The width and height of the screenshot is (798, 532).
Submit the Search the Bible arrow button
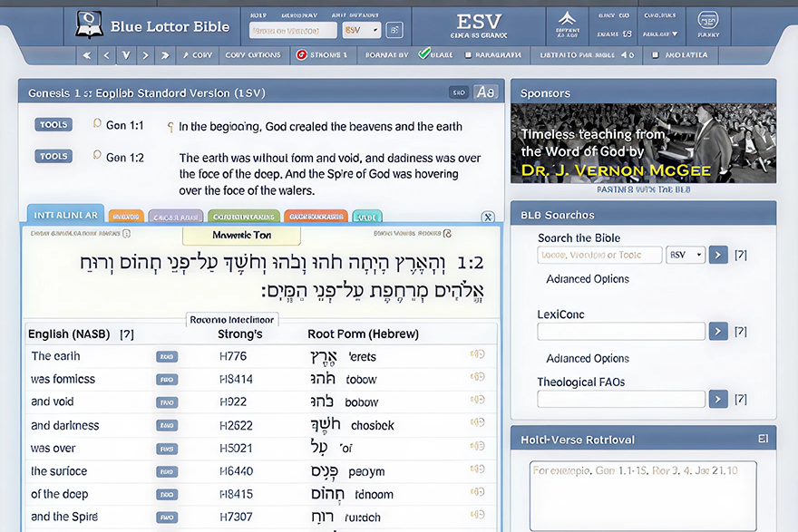coord(718,255)
